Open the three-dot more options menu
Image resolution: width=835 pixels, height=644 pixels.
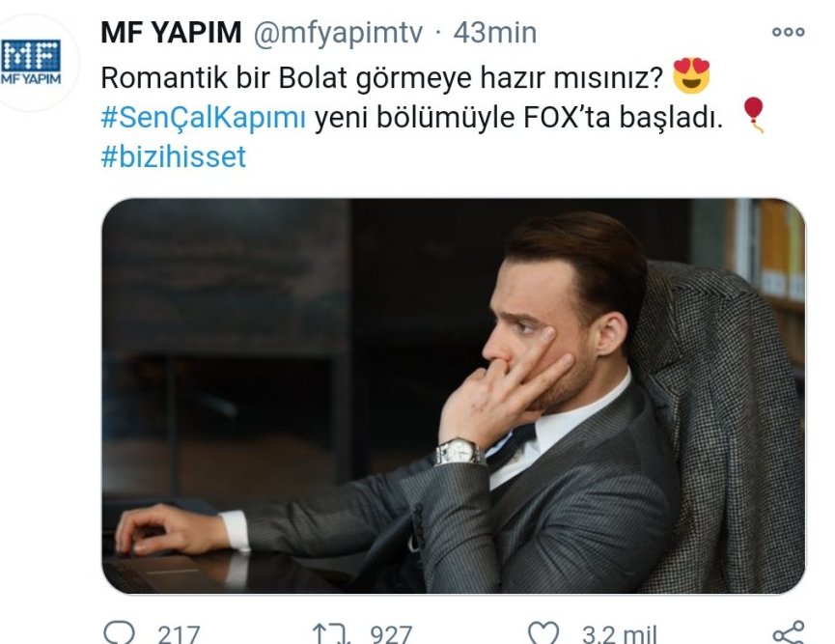[x=787, y=32]
